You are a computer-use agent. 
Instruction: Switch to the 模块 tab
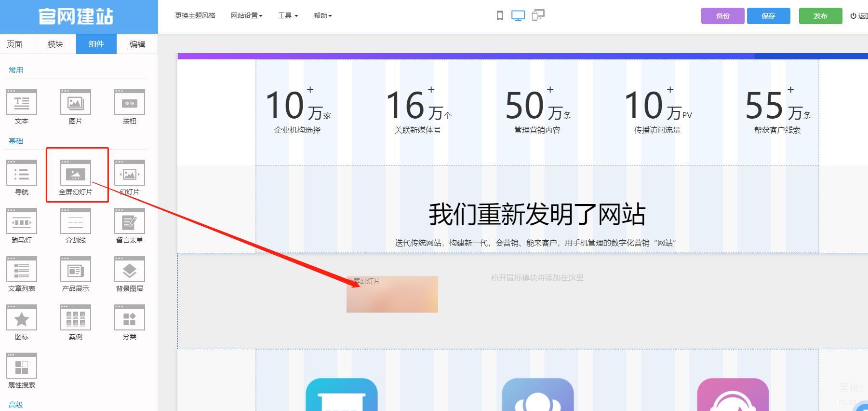coord(55,44)
